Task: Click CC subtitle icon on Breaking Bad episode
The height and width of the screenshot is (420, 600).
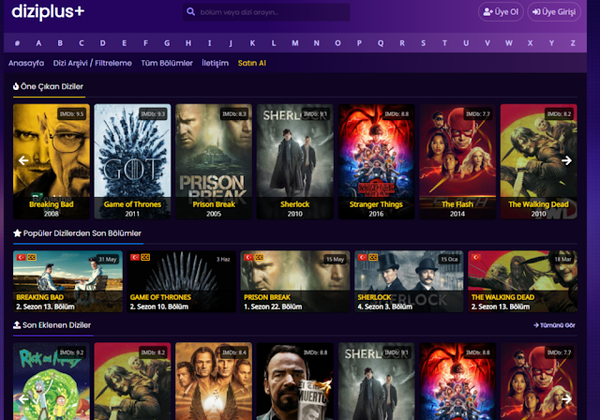Action: click(32, 257)
